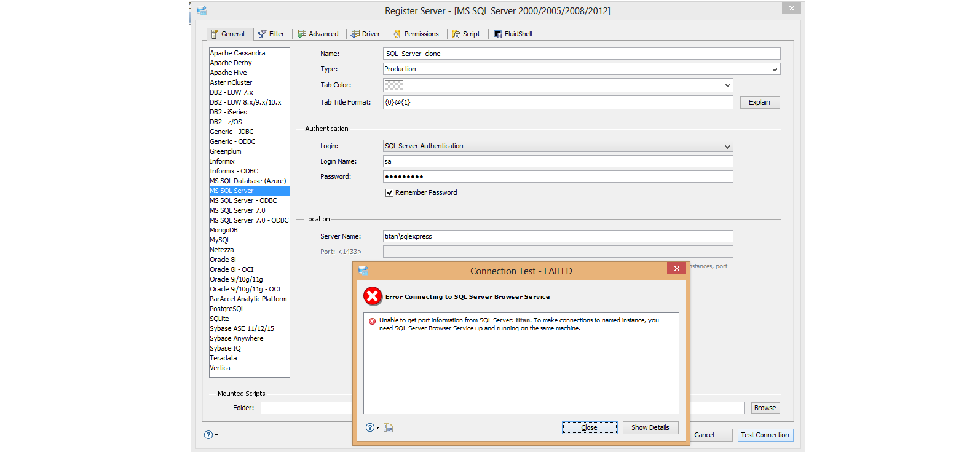Select 'PostgreSQL' in the database list
The height and width of the screenshot is (452, 980).
(249, 309)
